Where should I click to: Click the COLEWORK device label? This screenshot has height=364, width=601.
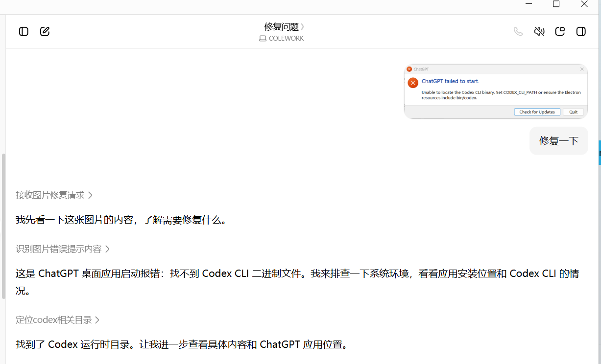287,38
